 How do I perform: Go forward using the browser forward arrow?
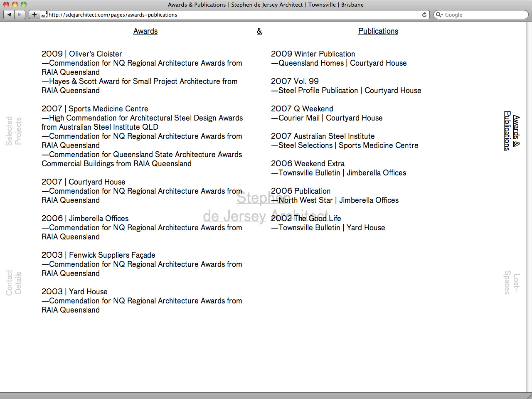pos(20,15)
